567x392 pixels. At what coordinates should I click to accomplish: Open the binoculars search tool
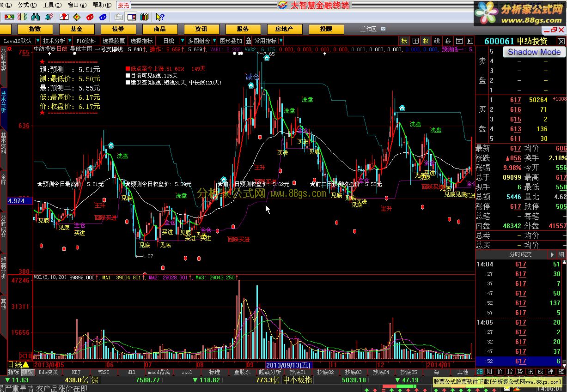click(36, 17)
